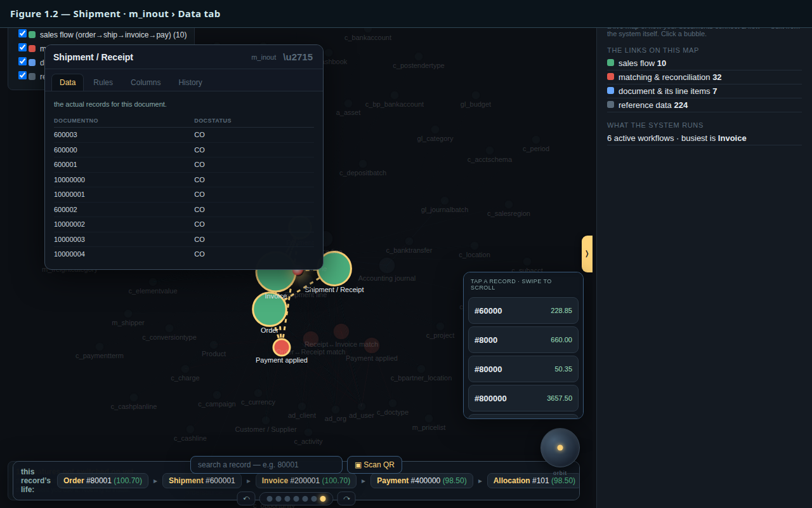Click the c_project node label
Screen dimensions: 812x508
tap(440, 335)
